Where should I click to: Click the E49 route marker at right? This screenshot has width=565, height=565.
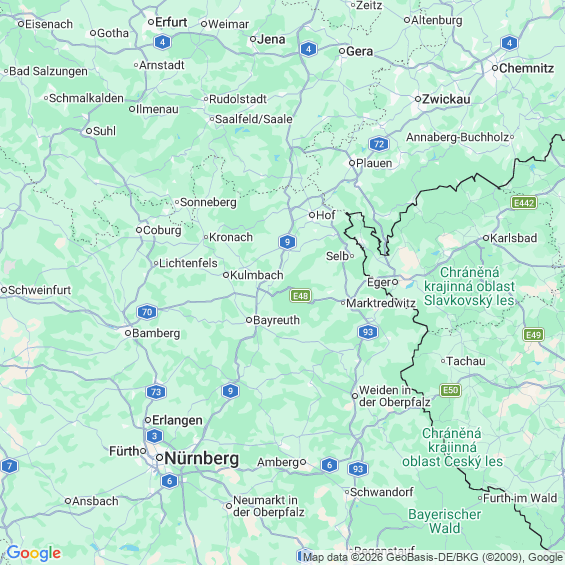click(533, 335)
